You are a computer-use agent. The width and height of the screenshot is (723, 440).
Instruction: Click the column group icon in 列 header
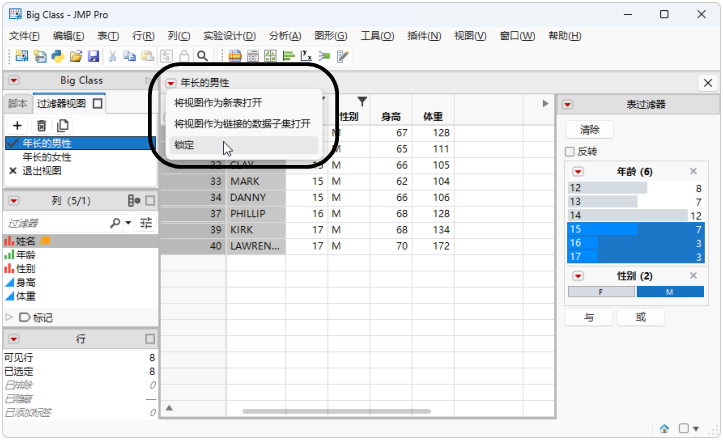pyautogui.click(x=134, y=201)
